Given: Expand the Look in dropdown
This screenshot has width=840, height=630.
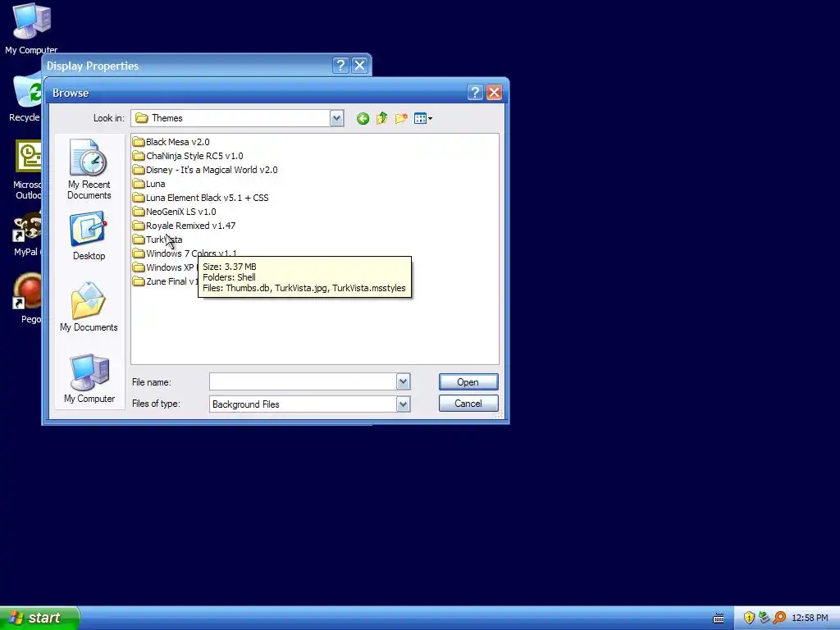Looking at the screenshot, I should coord(336,118).
